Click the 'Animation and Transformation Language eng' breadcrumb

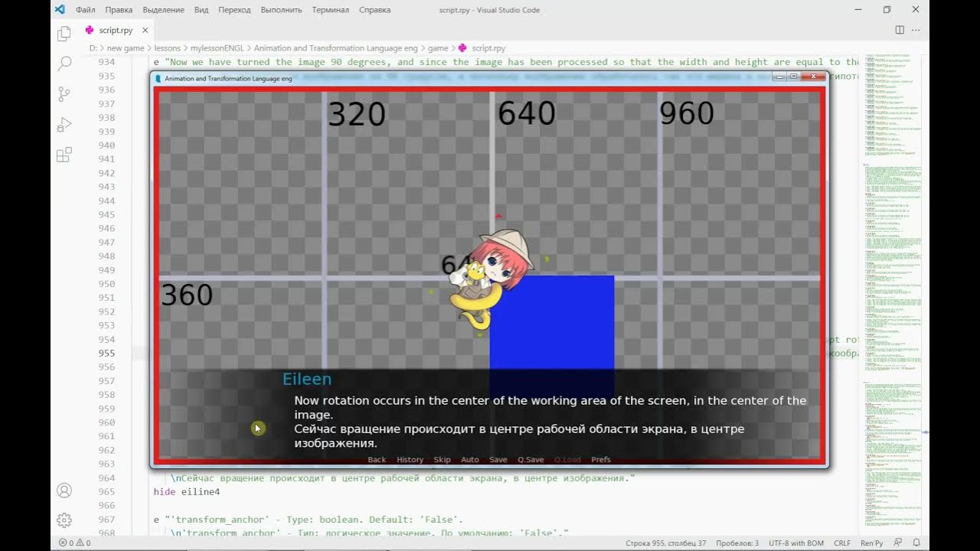click(x=336, y=48)
